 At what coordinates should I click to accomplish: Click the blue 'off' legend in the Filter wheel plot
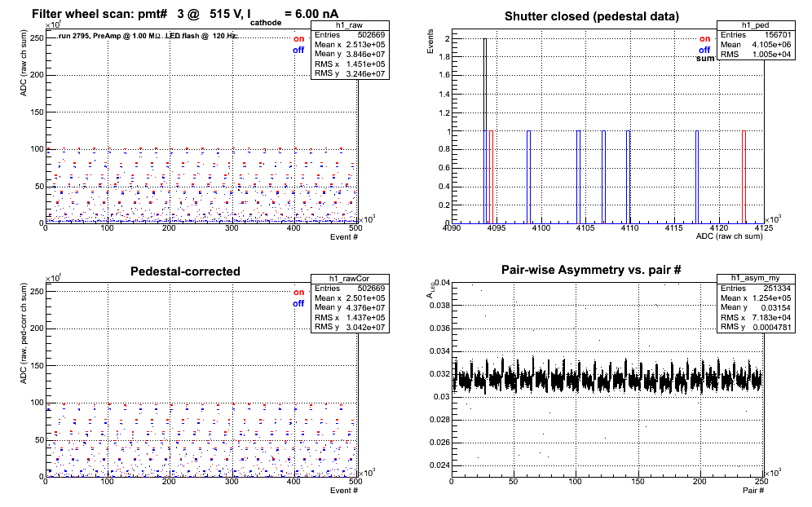click(x=298, y=51)
